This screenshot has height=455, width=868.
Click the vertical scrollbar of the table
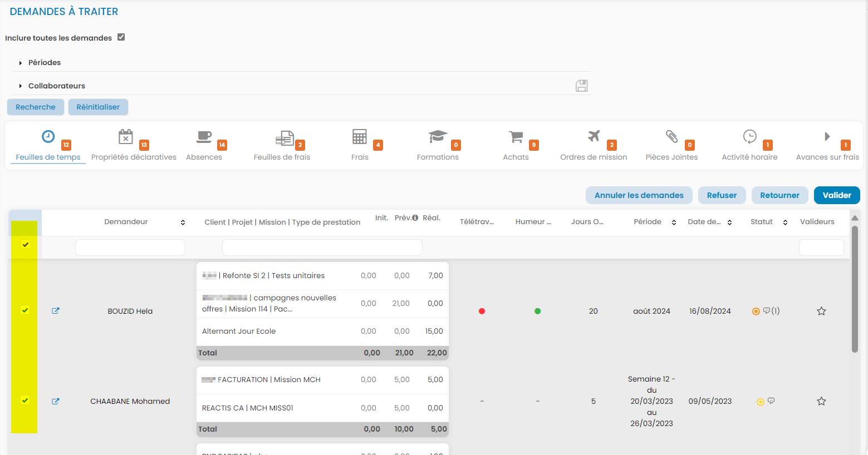(x=855, y=289)
